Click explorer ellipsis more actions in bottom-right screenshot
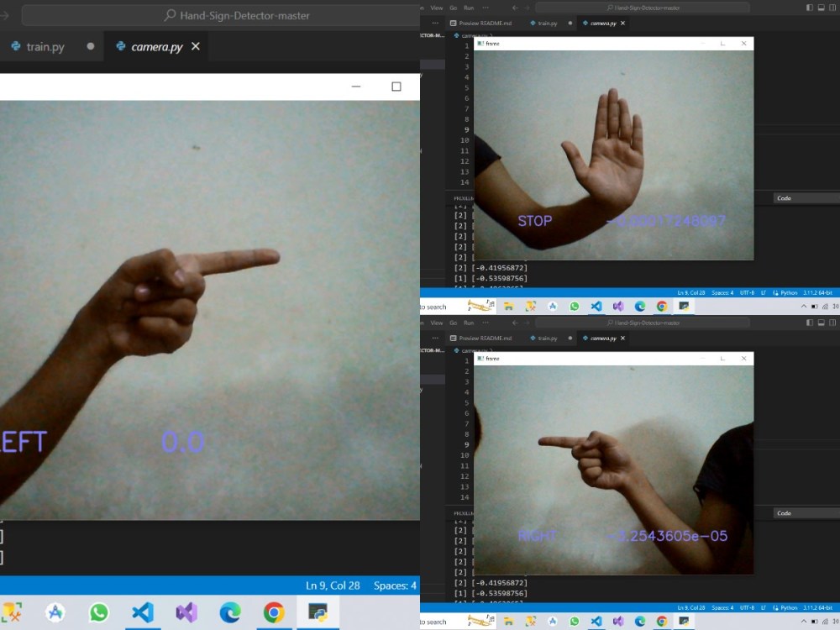840x630 pixels. 435,338
